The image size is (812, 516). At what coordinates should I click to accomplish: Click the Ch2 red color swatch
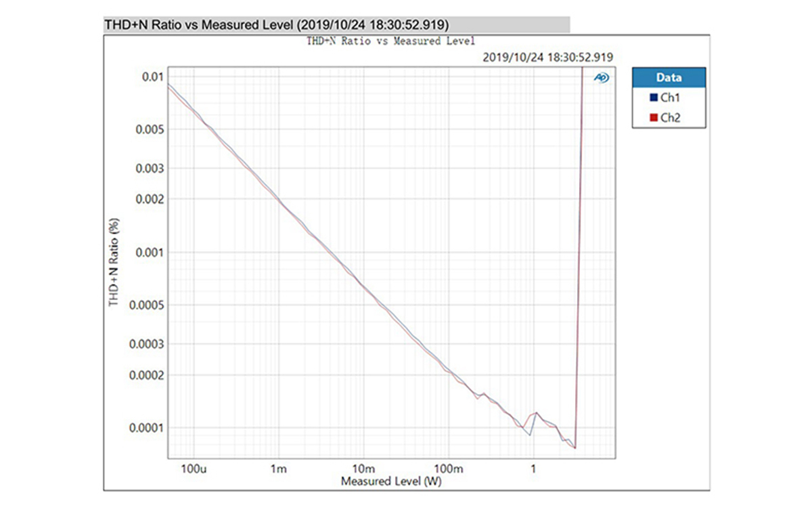(654, 118)
